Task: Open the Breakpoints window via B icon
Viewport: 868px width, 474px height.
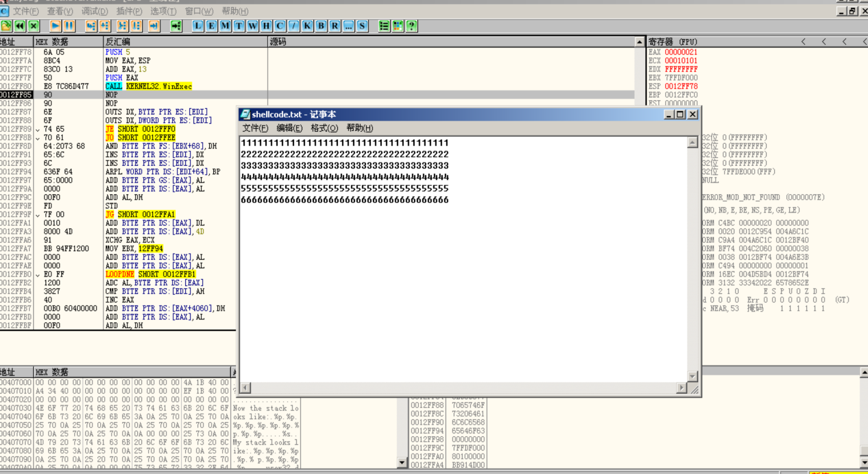Action: tap(321, 26)
